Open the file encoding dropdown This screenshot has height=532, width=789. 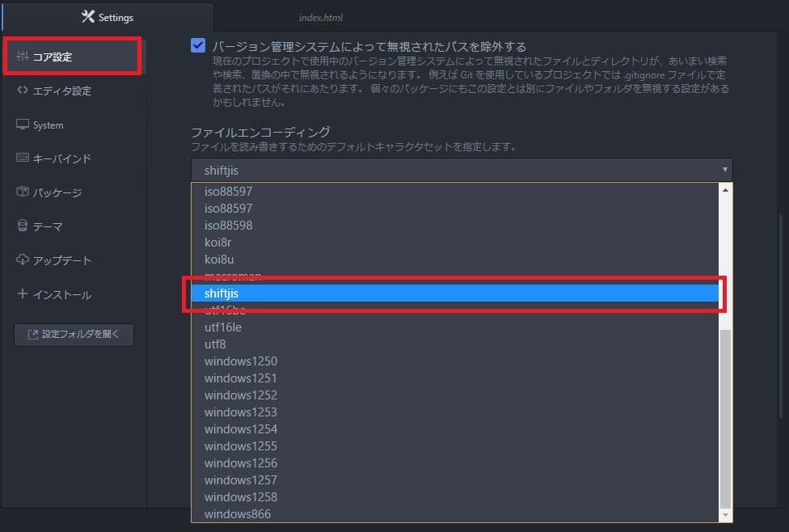pyautogui.click(x=461, y=170)
